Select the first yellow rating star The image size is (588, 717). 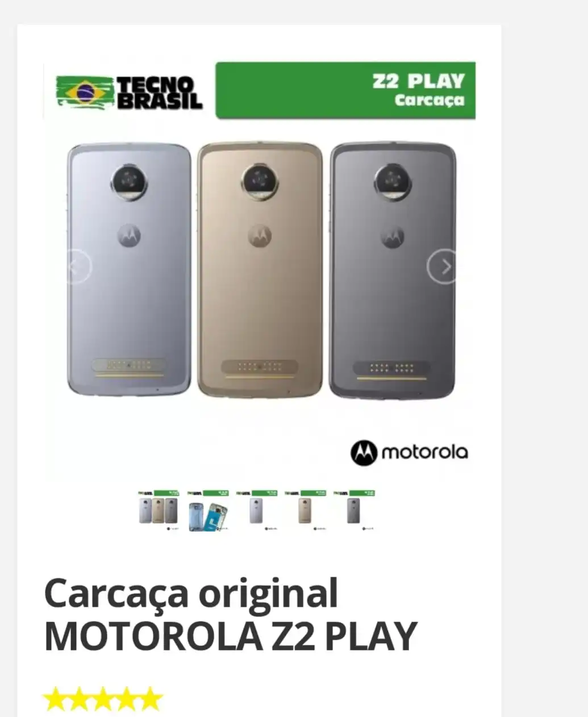pyautogui.click(x=55, y=699)
